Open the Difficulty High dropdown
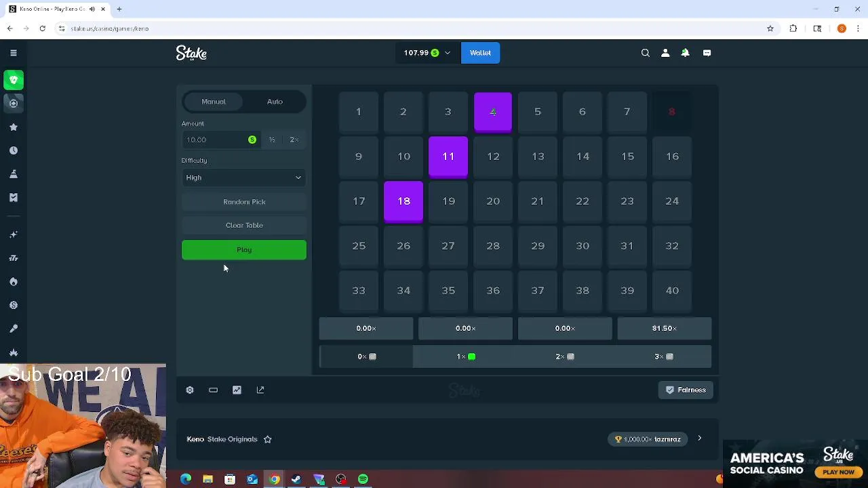 (x=244, y=178)
